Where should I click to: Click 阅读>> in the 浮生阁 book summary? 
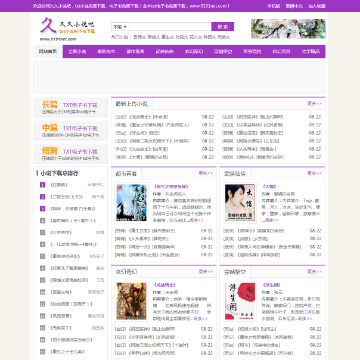(305, 319)
